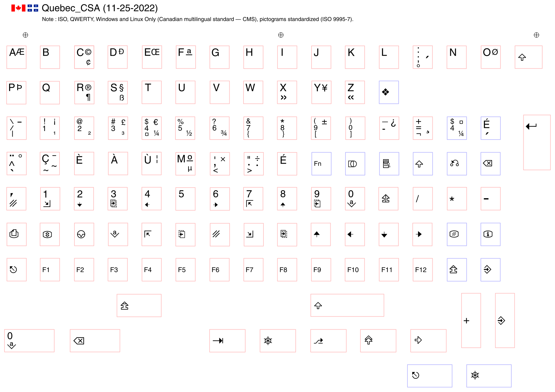The image size is (555, 392).
Task: Click the numpad 5 key
Action: tap(185, 199)
